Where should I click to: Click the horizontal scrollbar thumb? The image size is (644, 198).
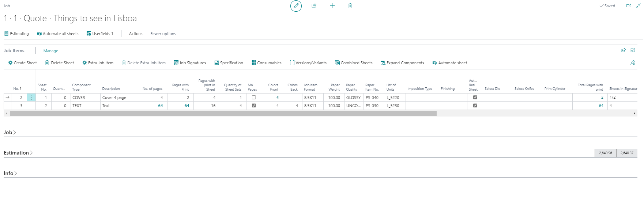[223, 114]
